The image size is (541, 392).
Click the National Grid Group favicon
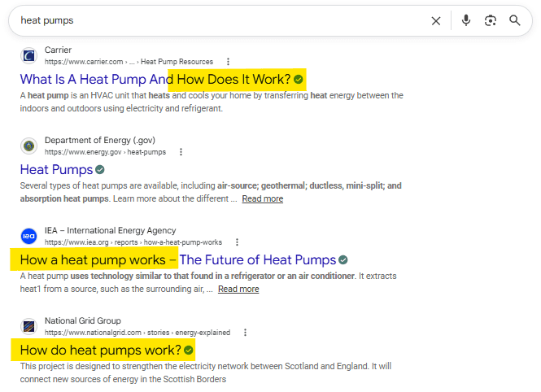(x=28, y=326)
